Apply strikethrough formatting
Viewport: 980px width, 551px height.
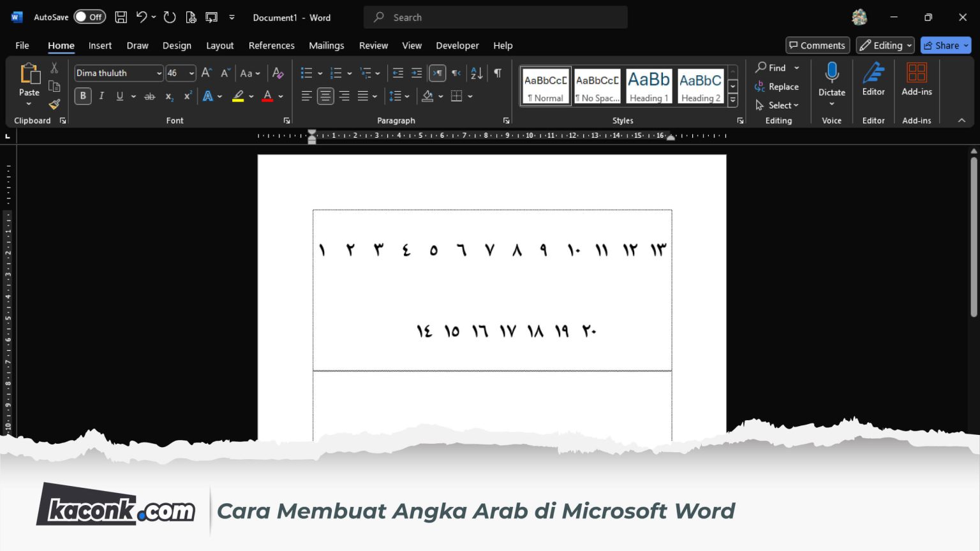point(150,96)
